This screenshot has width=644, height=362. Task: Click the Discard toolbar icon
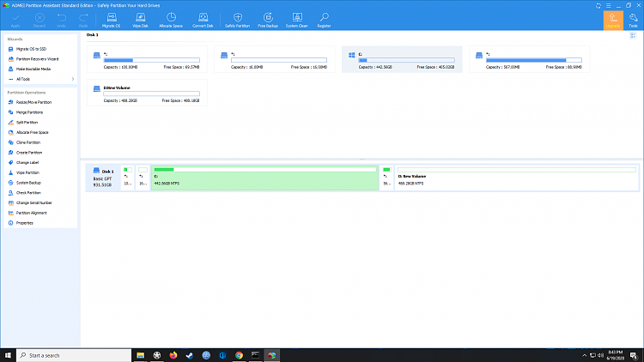39,20
